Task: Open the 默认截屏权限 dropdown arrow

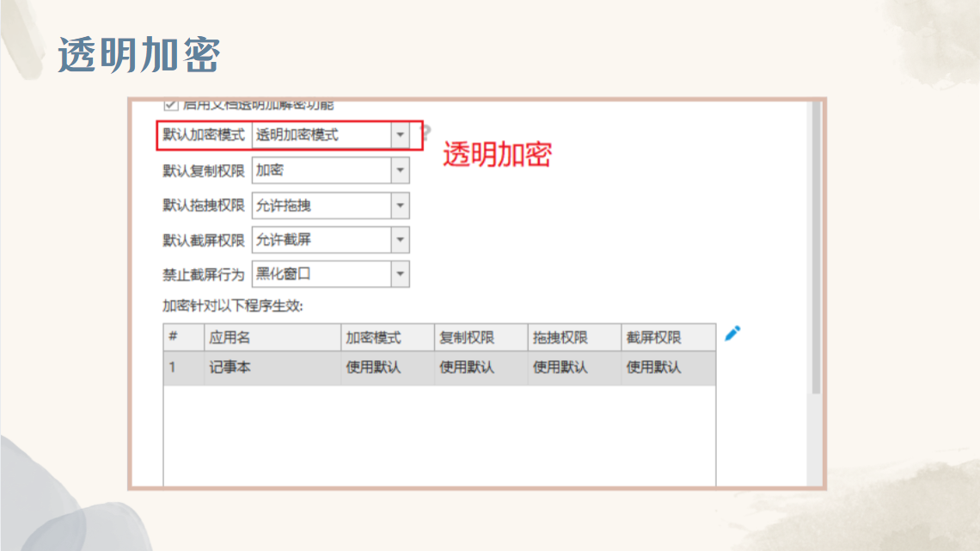Action: (x=400, y=240)
